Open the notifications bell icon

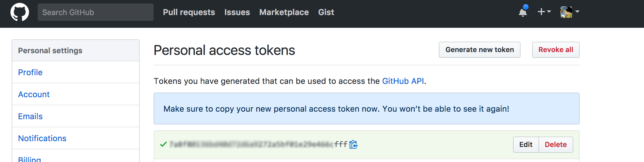(523, 12)
